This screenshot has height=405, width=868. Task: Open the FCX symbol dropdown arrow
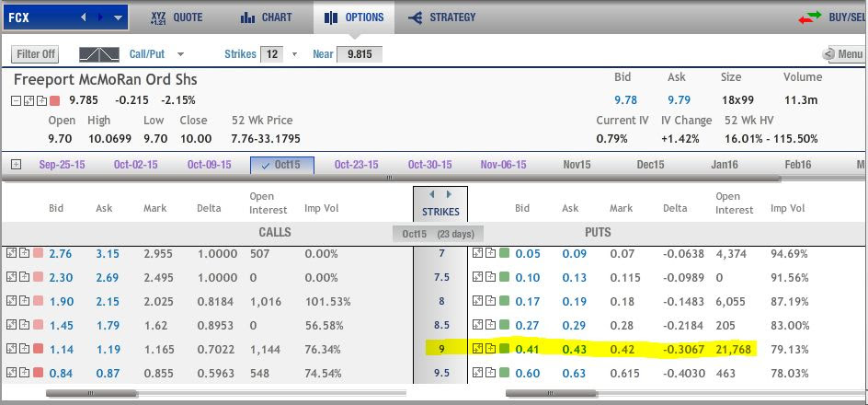(x=118, y=17)
